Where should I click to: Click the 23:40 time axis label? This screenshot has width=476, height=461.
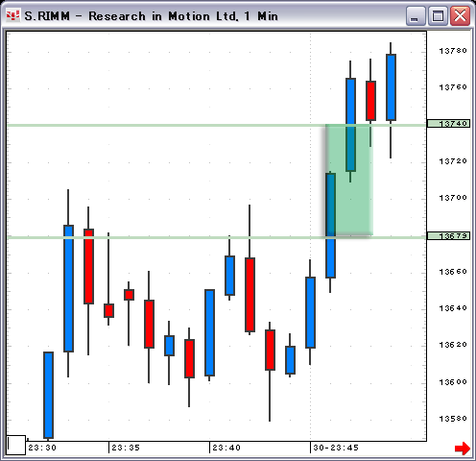[x=226, y=448]
